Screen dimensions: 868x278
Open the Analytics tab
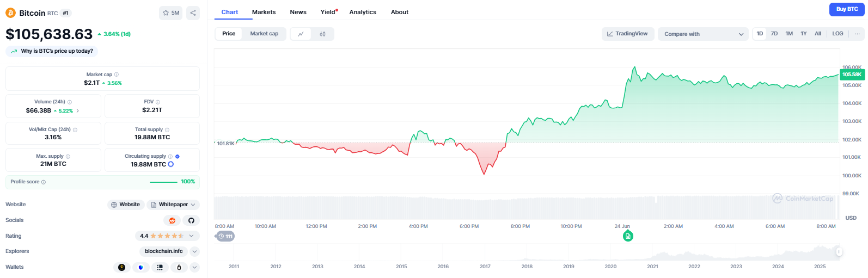pos(363,12)
